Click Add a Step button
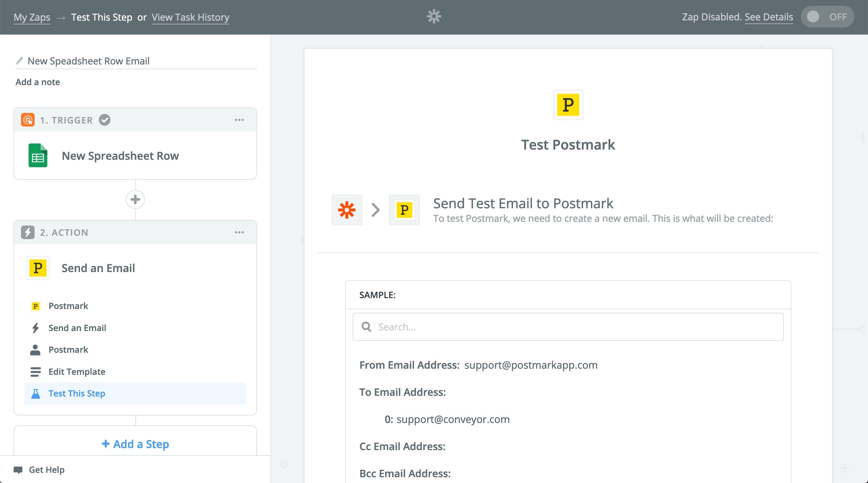The width and height of the screenshot is (868, 483). pyautogui.click(x=135, y=444)
